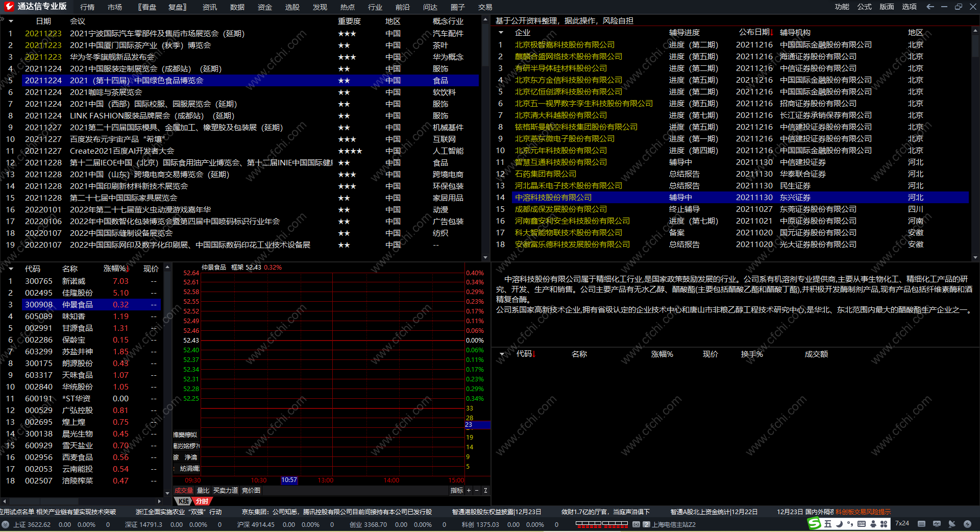Sort lower-right table by 换手% header
980x532 pixels.
point(752,354)
